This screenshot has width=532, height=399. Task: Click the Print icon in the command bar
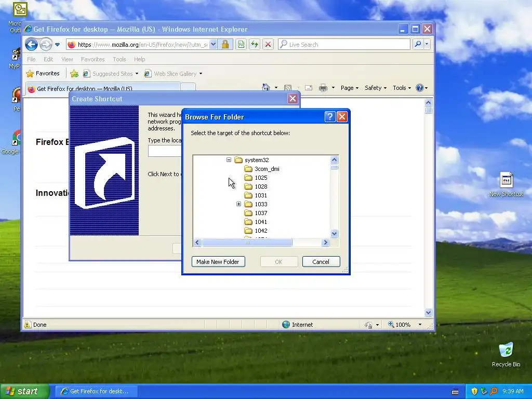(x=323, y=88)
